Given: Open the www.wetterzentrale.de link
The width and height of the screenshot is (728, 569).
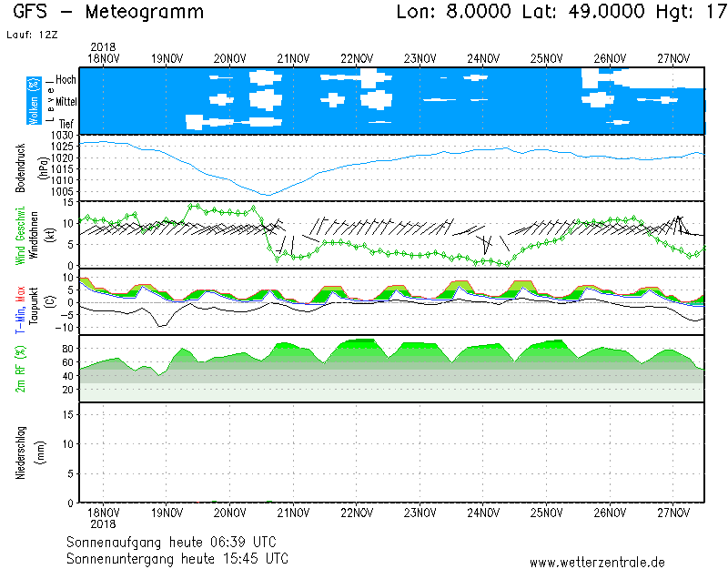Looking at the screenshot, I should tap(597, 562).
